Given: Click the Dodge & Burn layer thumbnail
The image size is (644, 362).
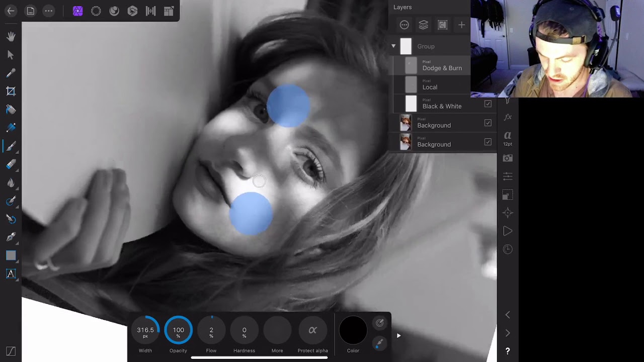Looking at the screenshot, I should point(411,65).
